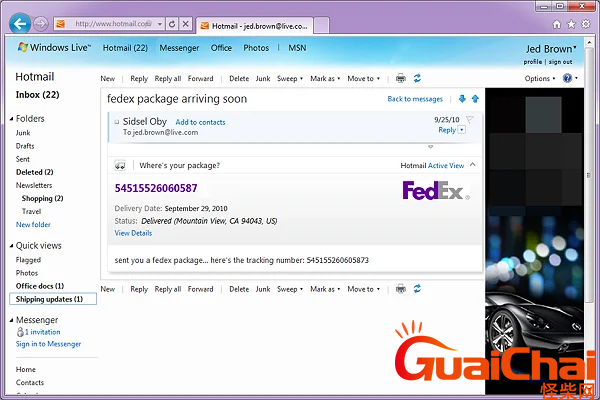
Task: Click the browser back arrow button
Action: tap(20, 24)
